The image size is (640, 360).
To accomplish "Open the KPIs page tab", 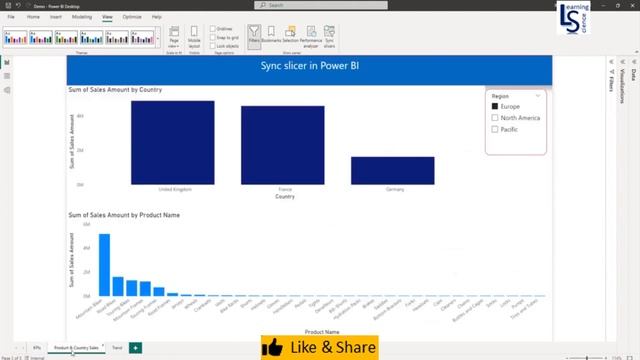I will pyautogui.click(x=37, y=348).
